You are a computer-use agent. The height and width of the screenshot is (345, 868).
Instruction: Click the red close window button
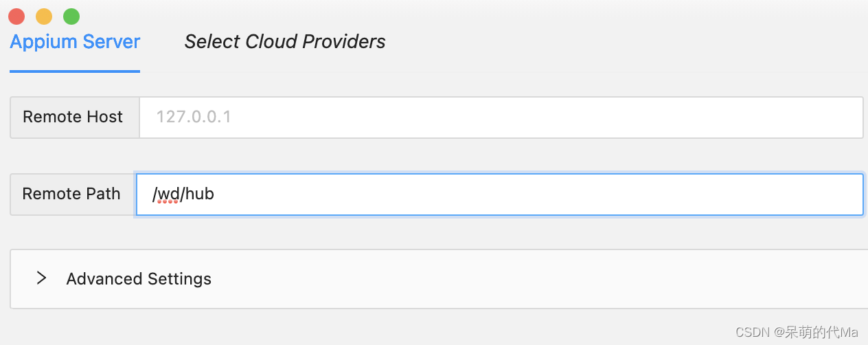point(16,16)
